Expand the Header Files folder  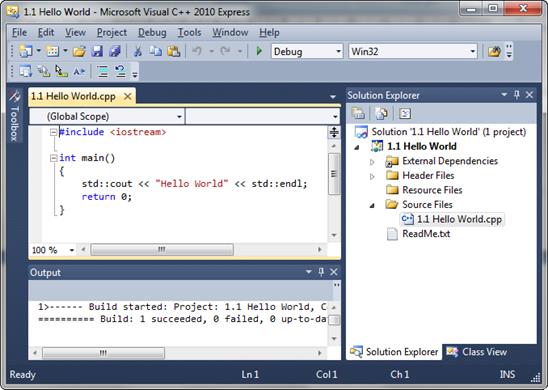coord(372,176)
